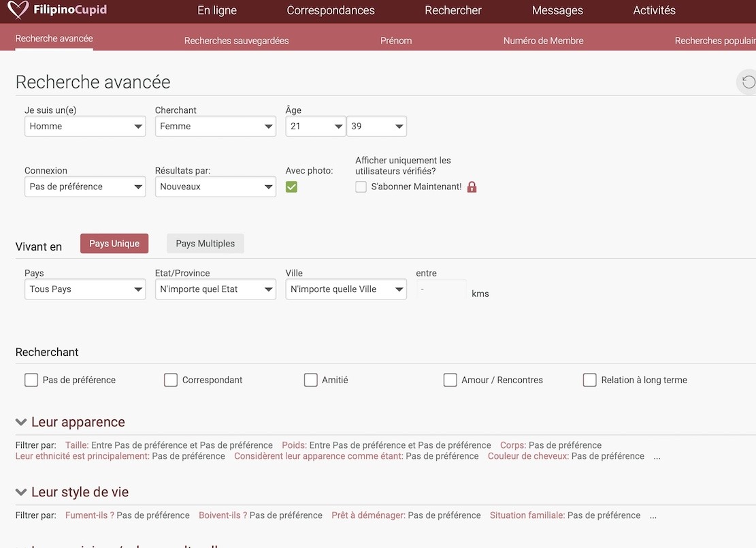
Task: Click the distance kms input field
Action: coord(441,290)
